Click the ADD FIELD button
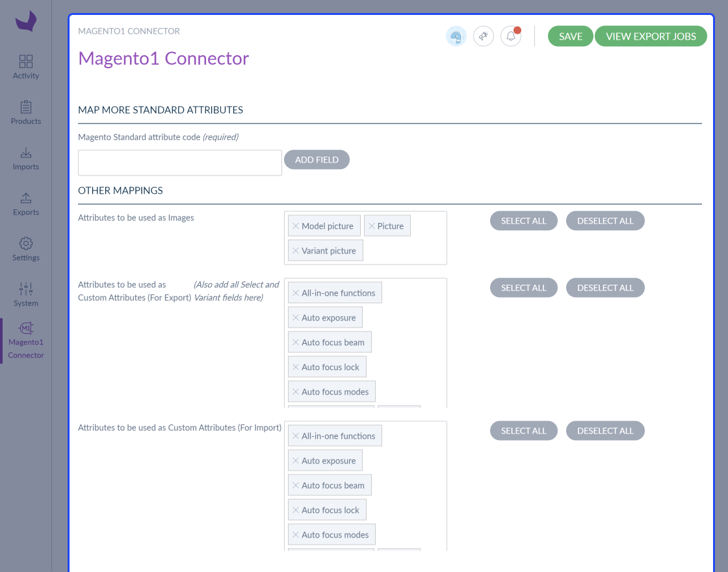Image resolution: width=728 pixels, height=572 pixels. [x=317, y=160]
